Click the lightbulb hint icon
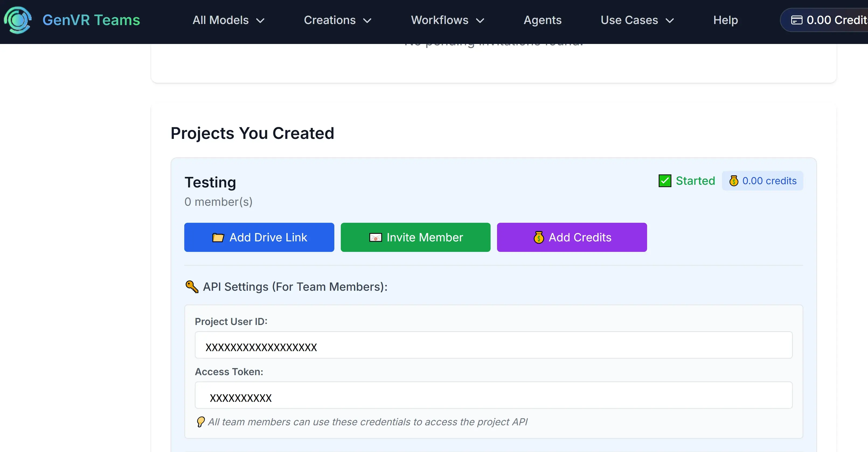This screenshot has height=452, width=868. pyautogui.click(x=200, y=422)
